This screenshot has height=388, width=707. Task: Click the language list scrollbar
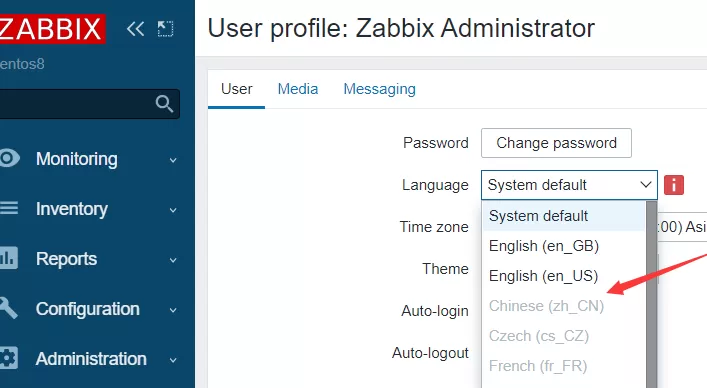[x=652, y=294]
